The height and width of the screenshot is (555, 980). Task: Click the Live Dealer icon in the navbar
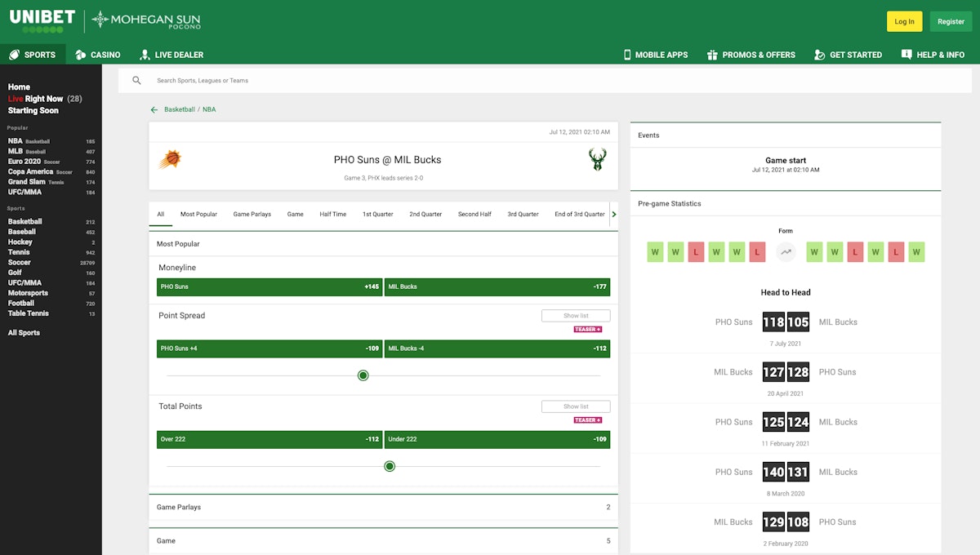point(145,55)
